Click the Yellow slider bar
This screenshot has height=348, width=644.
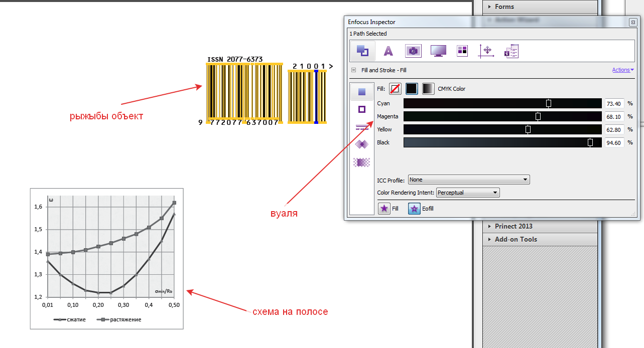(502, 129)
